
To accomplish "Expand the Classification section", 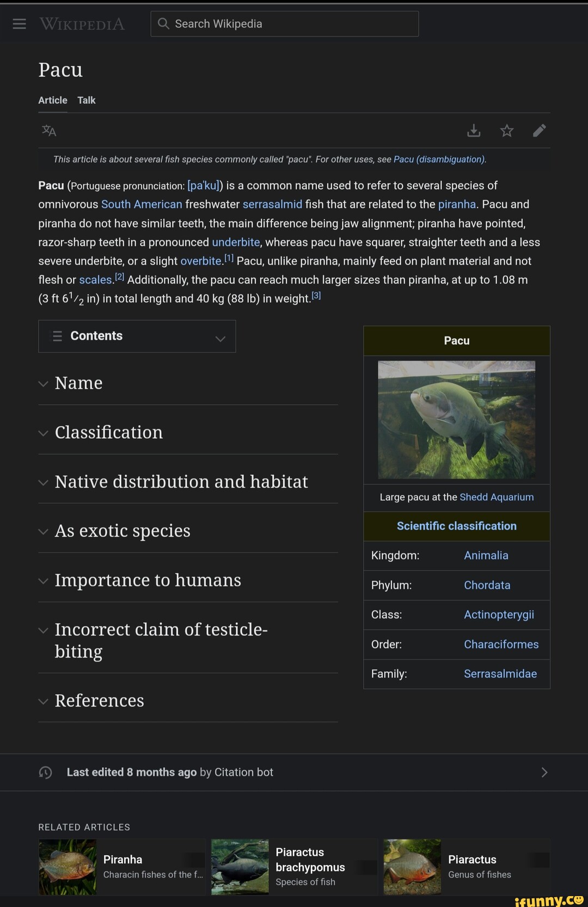I will coord(109,432).
